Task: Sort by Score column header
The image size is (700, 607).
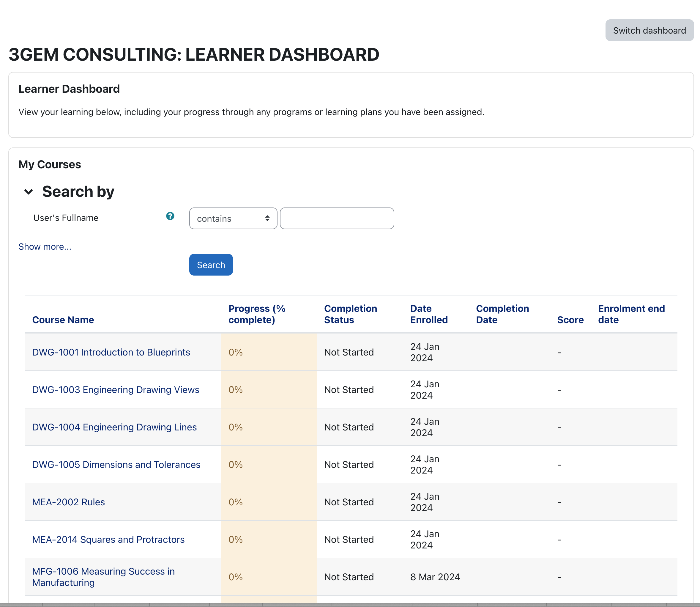Action: (x=570, y=320)
